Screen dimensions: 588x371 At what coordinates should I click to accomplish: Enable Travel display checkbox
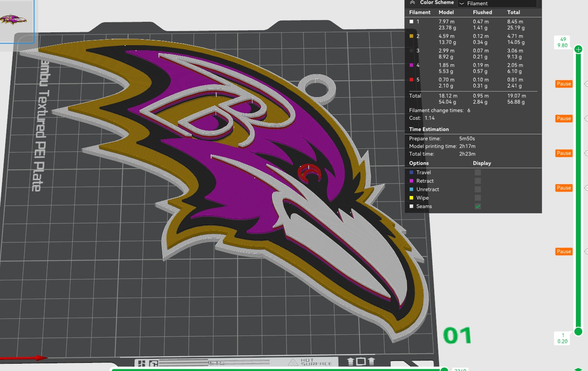click(x=478, y=172)
